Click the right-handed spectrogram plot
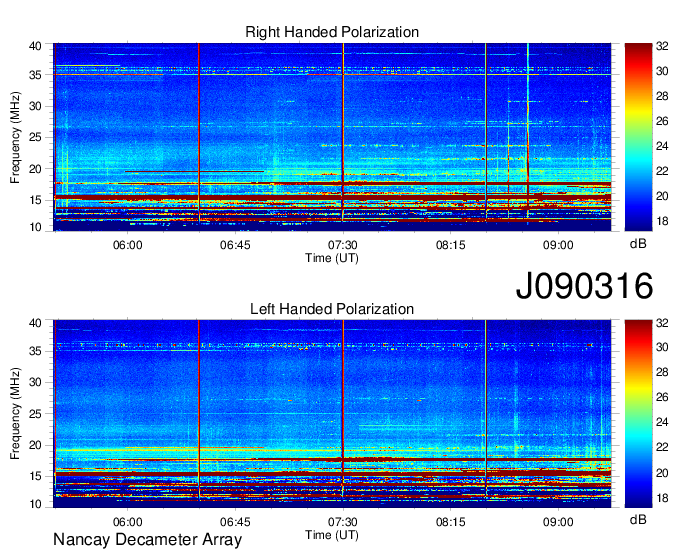Viewport: 680px width, 552px height. 332,137
